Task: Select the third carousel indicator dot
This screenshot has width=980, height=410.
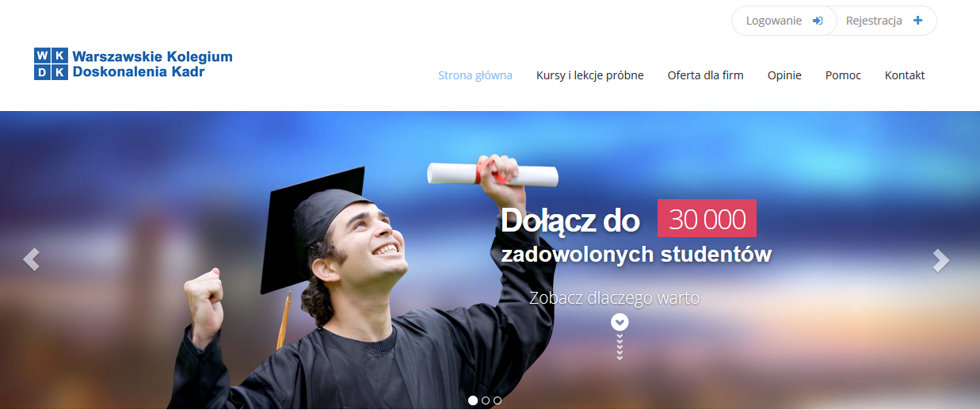Action: (498, 400)
